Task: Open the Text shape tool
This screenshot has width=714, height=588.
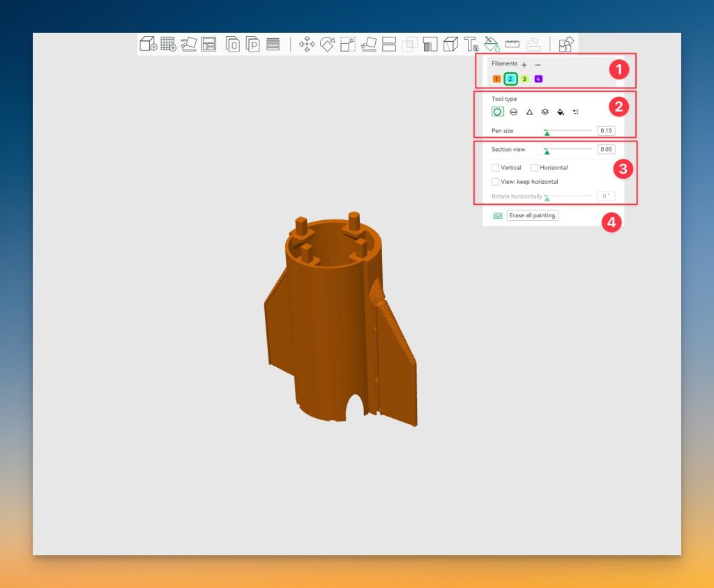Action: point(471,45)
